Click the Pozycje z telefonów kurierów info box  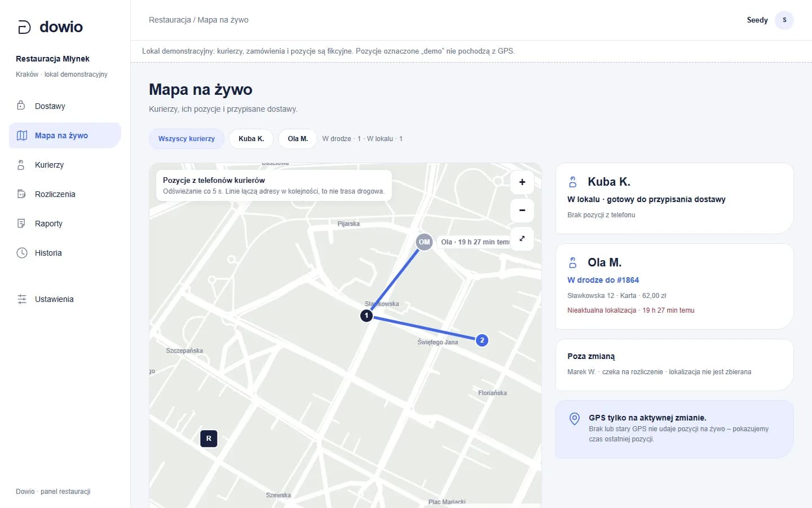[274, 185]
